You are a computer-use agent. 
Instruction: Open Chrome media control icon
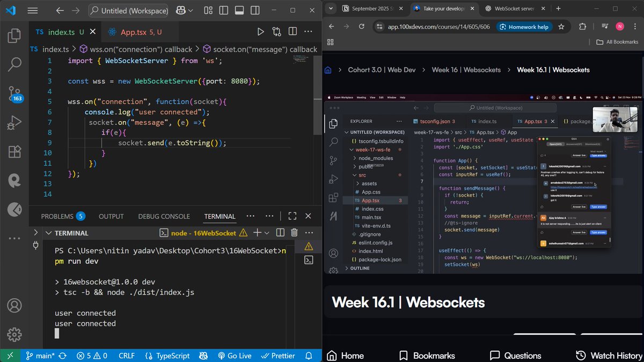click(x=605, y=26)
